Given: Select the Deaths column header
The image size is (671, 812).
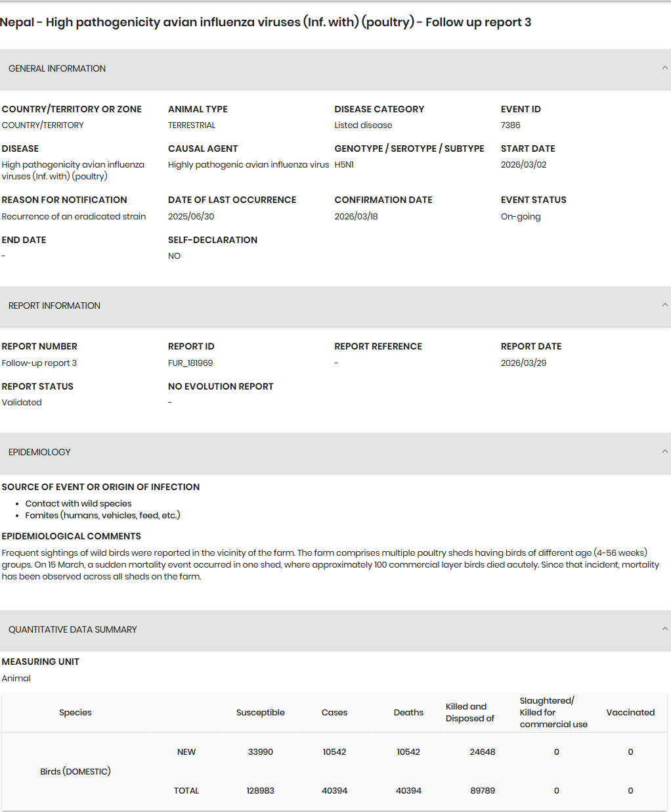Looking at the screenshot, I should click(408, 712).
